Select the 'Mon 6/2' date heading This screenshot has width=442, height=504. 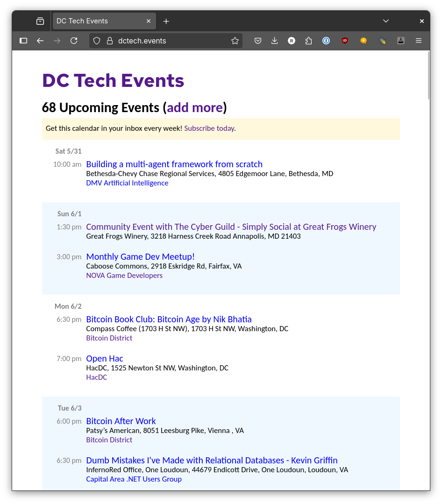click(x=68, y=306)
